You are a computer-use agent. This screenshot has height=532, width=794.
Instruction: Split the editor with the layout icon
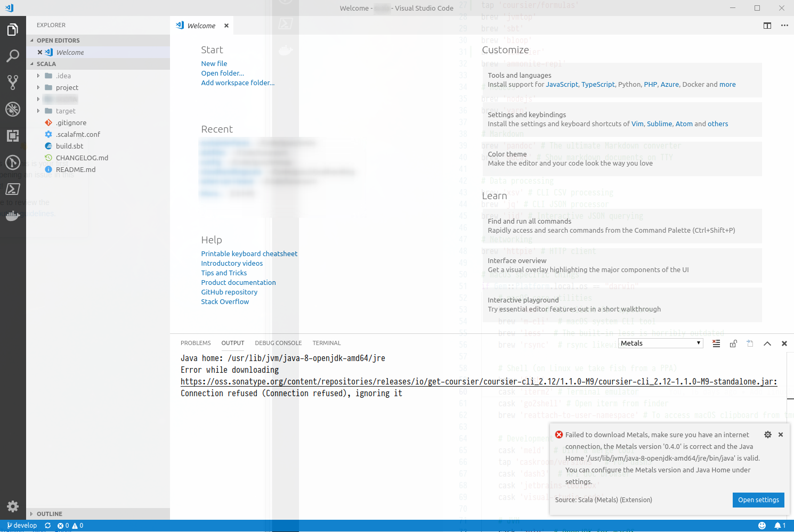(767, 26)
